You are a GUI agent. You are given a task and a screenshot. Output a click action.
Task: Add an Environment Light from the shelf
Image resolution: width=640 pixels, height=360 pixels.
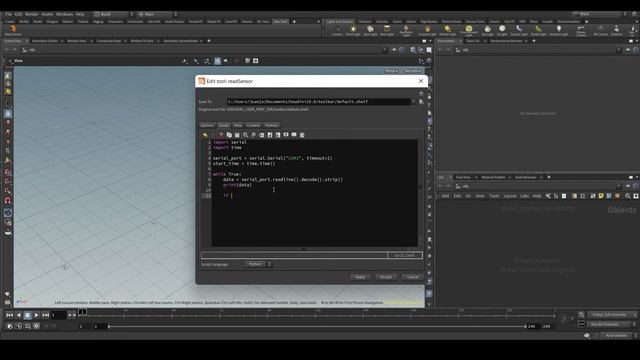coord(469,31)
